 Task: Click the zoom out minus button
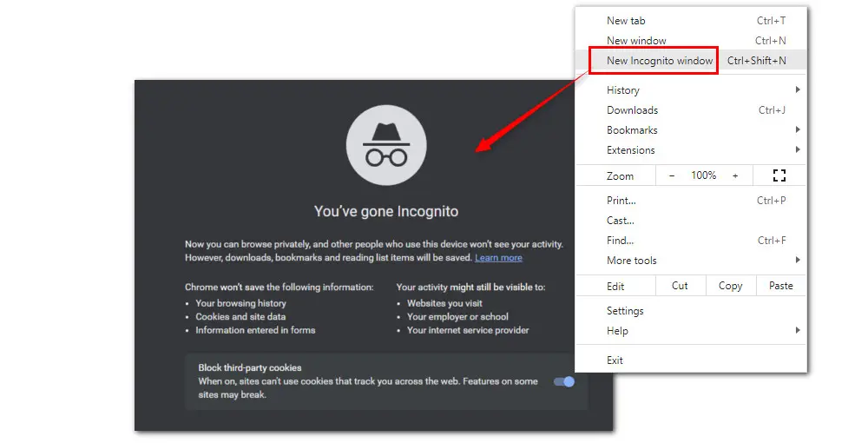click(x=672, y=175)
